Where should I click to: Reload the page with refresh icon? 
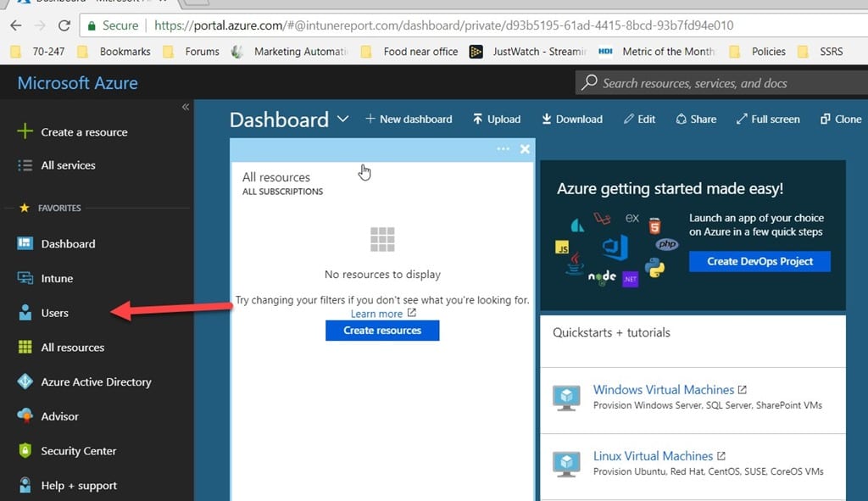coord(64,25)
